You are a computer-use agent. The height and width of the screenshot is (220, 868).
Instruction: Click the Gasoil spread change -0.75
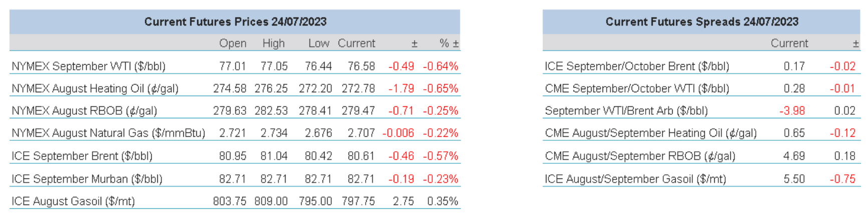pyautogui.click(x=842, y=179)
